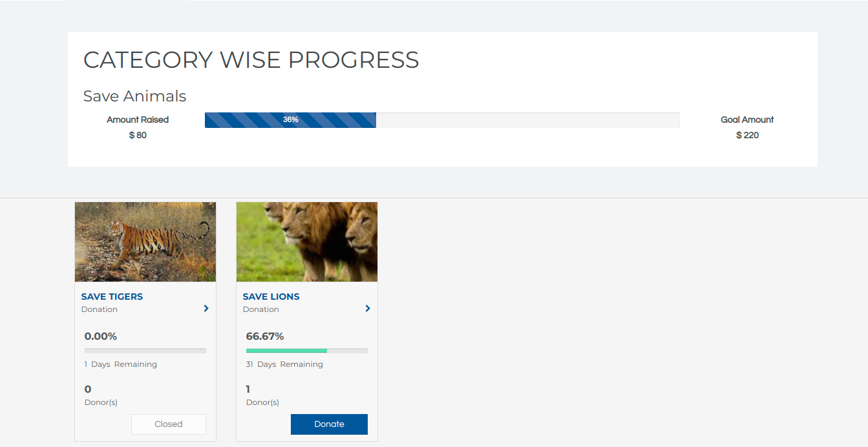Image resolution: width=868 pixels, height=447 pixels.
Task: Click the 31 Days Remaining text
Action: (284, 364)
